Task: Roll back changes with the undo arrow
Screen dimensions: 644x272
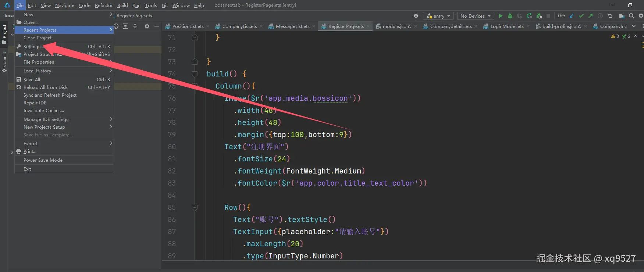Action: pyautogui.click(x=610, y=16)
